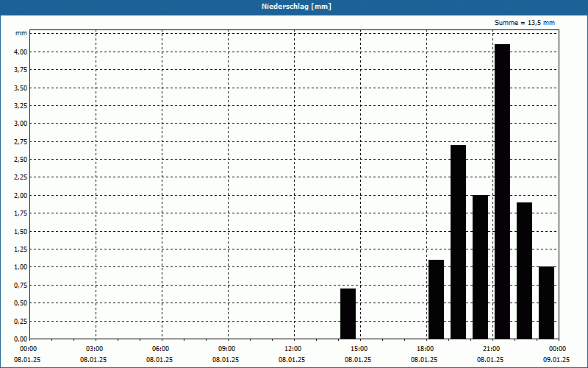Click the 08.01.25 date under 12:00
588x368 pixels.
tap(291, 359)
